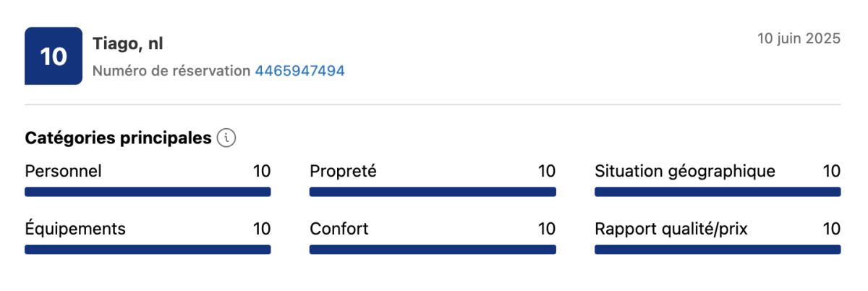Open reservation number 4465947494 link
Viewport: 868px width, 291px height.
pos(299,71)
